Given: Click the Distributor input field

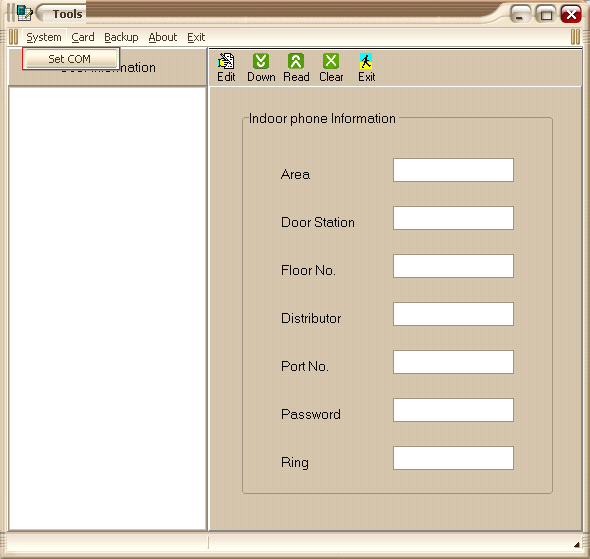Looking at the screenshot, I should click(453, 314).
